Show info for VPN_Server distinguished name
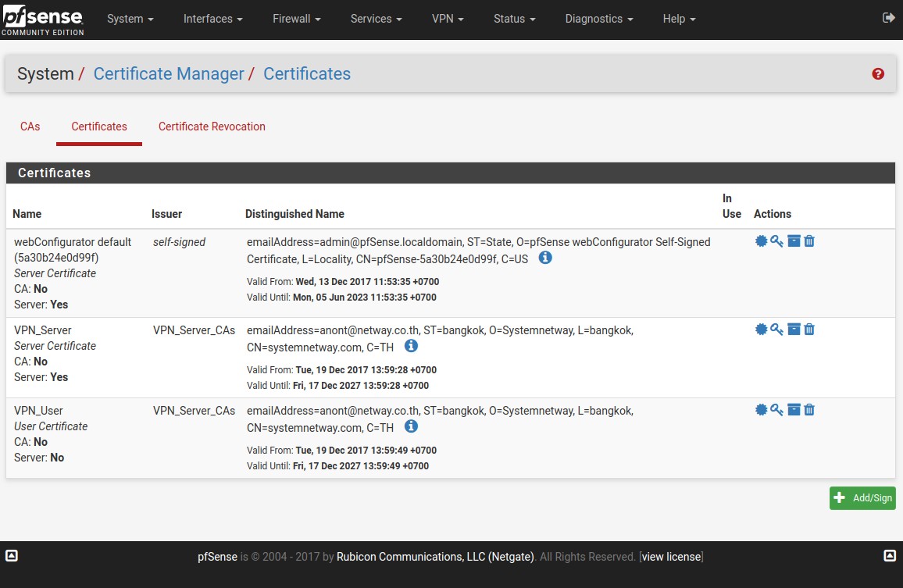 (411, 346)
